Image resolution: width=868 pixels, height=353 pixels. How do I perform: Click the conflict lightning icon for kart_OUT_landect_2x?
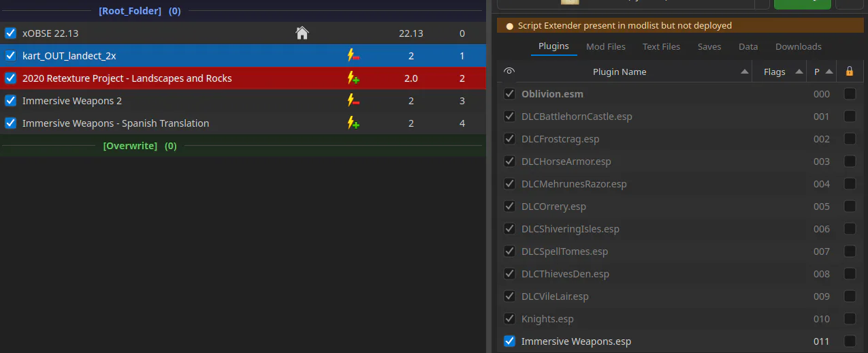tap(353, 56)
